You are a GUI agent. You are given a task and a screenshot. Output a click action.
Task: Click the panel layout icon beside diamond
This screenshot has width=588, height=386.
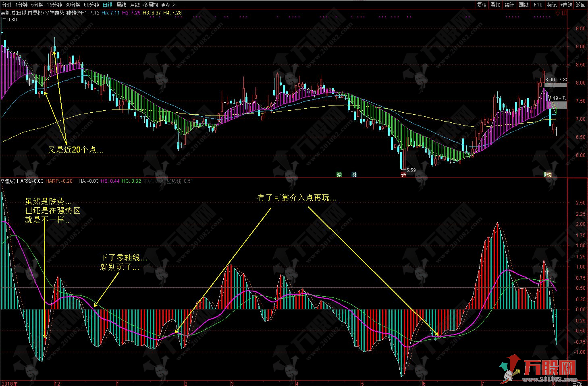pos(564,13)
